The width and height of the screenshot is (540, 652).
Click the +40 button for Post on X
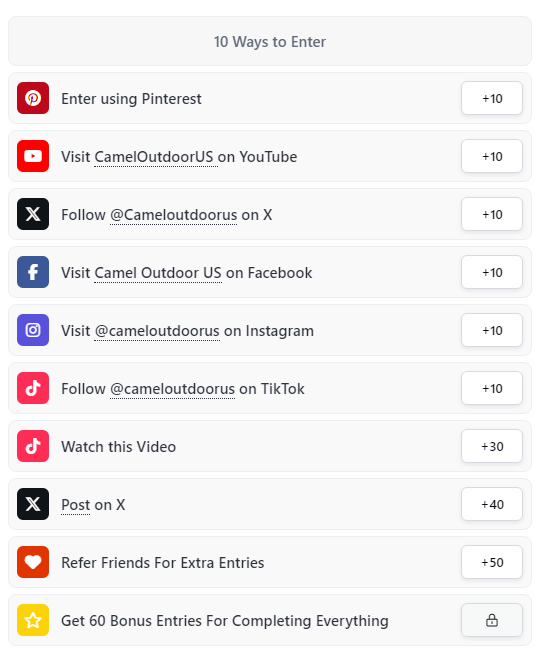[x=492, y=504]
